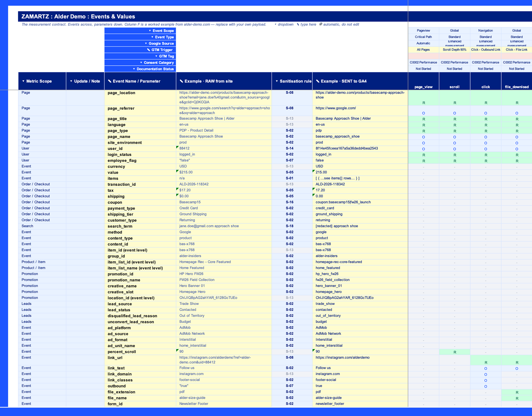Click pencil icon beside Example SENT to GA4
Viewport: 532px width, 416px height.
(x=318, y=81)
